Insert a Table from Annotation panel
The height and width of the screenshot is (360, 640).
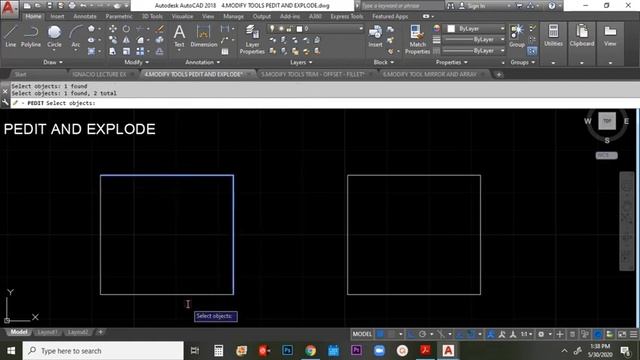[225, 51]
